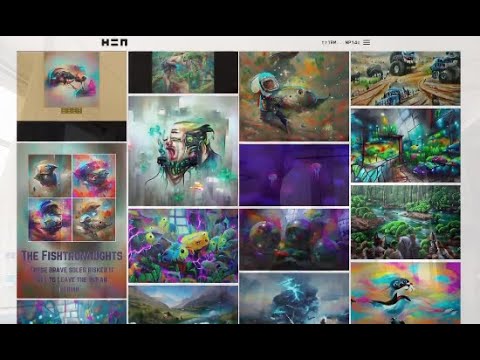Open the colorful greenhouse garden artwork
480x360 pixels.
coord(405,145)
